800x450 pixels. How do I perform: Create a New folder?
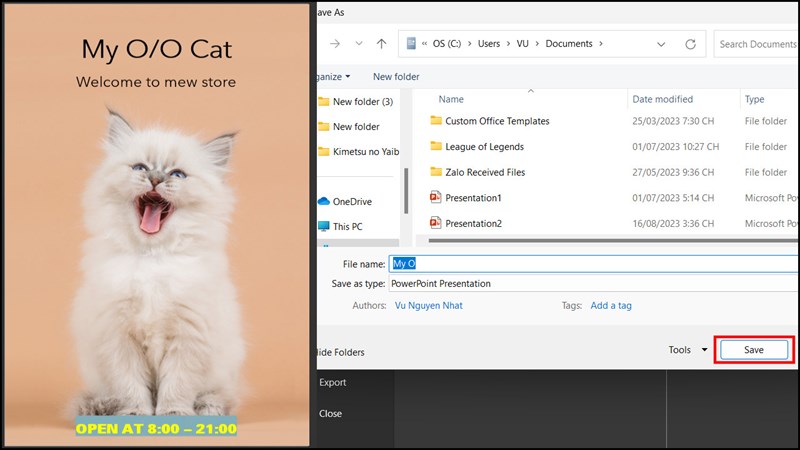pos(396,77)
